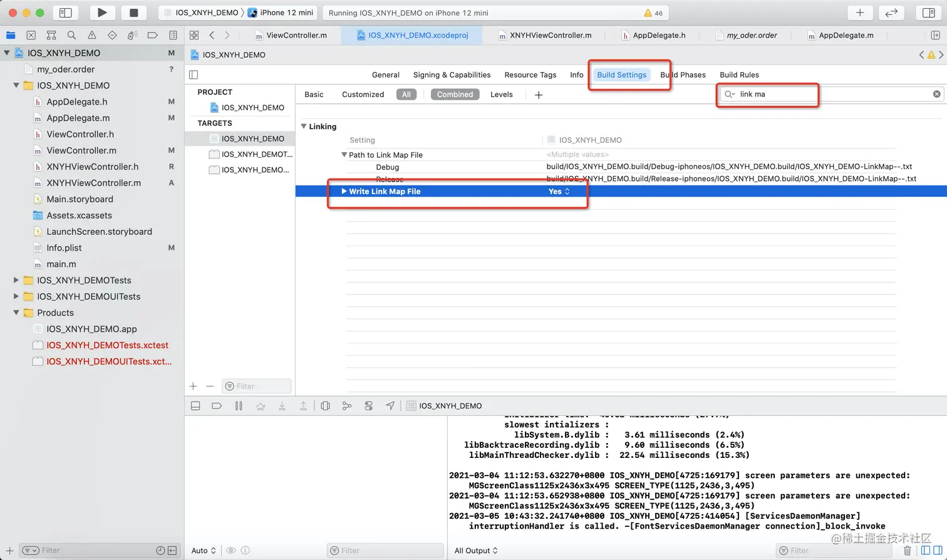Open the All Output dropdown
Screen dimensions: 947x560
tap(476, 551)
